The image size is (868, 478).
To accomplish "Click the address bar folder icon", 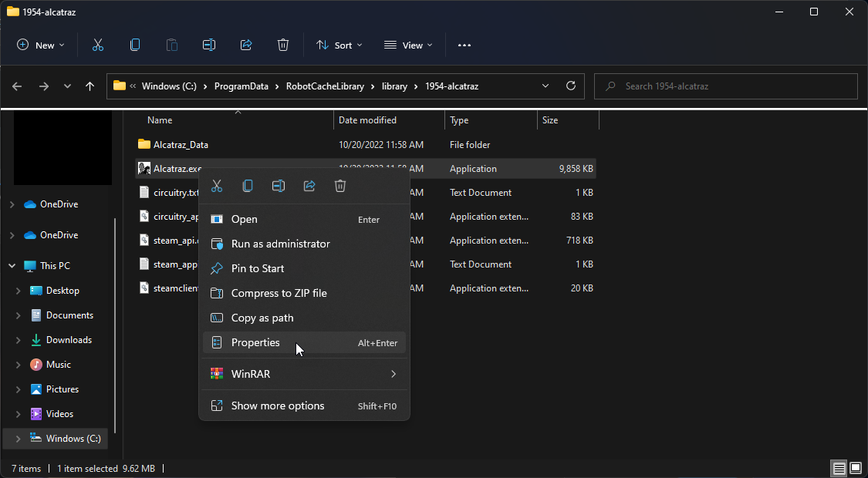I will click(120, 86).
